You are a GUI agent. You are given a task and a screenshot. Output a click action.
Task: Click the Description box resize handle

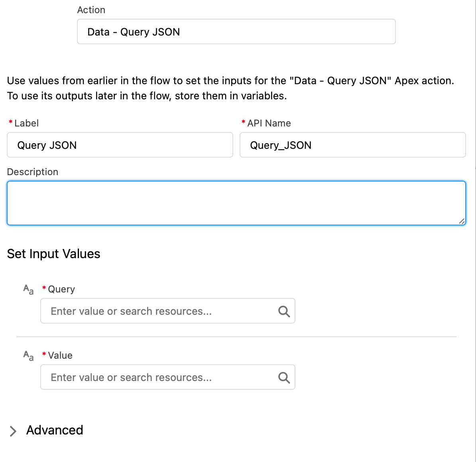(462, 221)
